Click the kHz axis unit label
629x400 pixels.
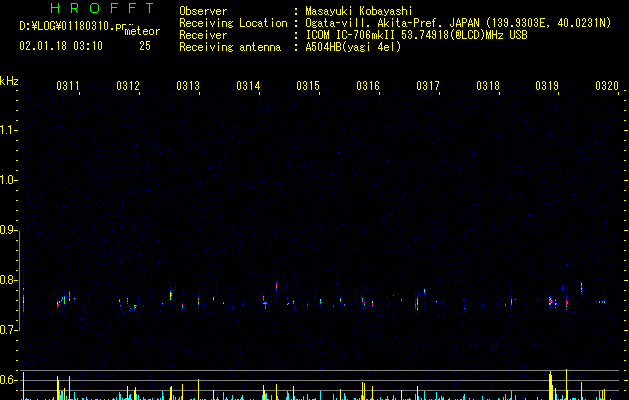pos(9,81)
